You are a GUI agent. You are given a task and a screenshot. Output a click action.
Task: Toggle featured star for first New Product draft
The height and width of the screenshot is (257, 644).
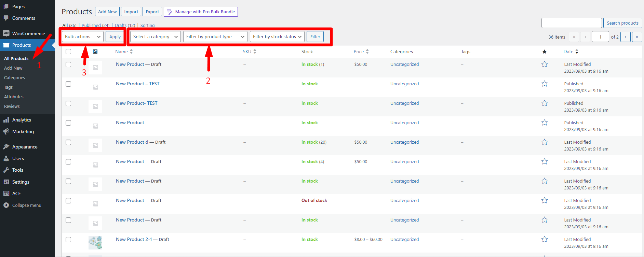click(x=545, y=64)
